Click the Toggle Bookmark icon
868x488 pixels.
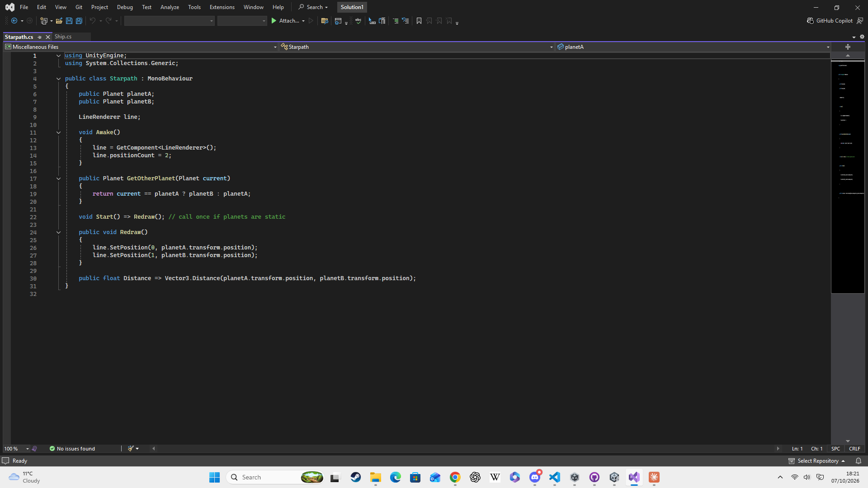click(419, 21)
